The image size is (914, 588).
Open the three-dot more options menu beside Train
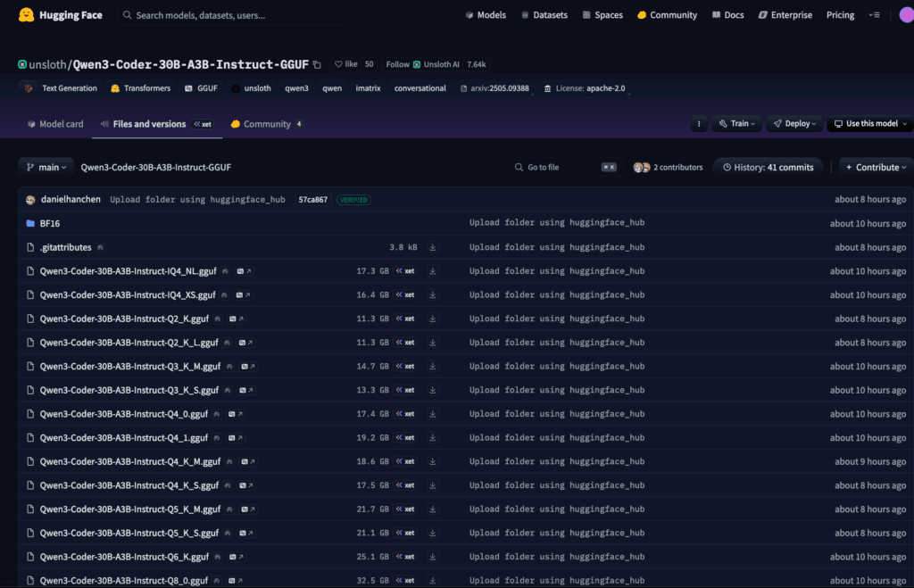tap(699, 123)
